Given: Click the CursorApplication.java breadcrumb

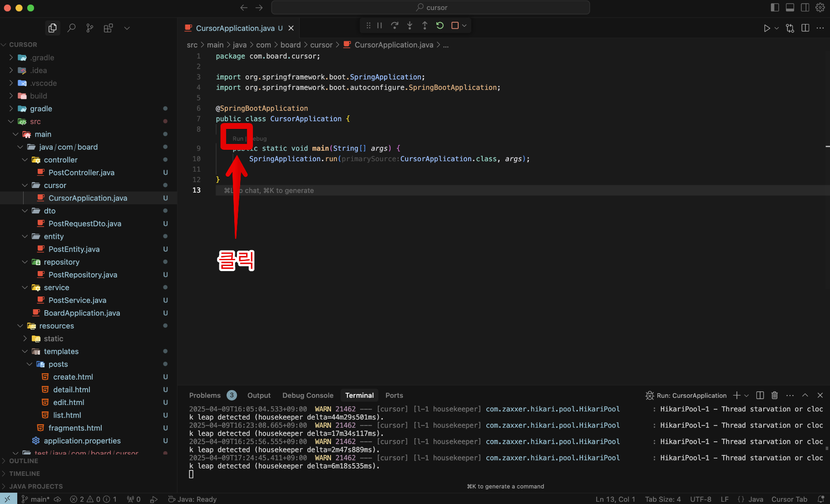Looking at the screenshot, I should 394,45.
